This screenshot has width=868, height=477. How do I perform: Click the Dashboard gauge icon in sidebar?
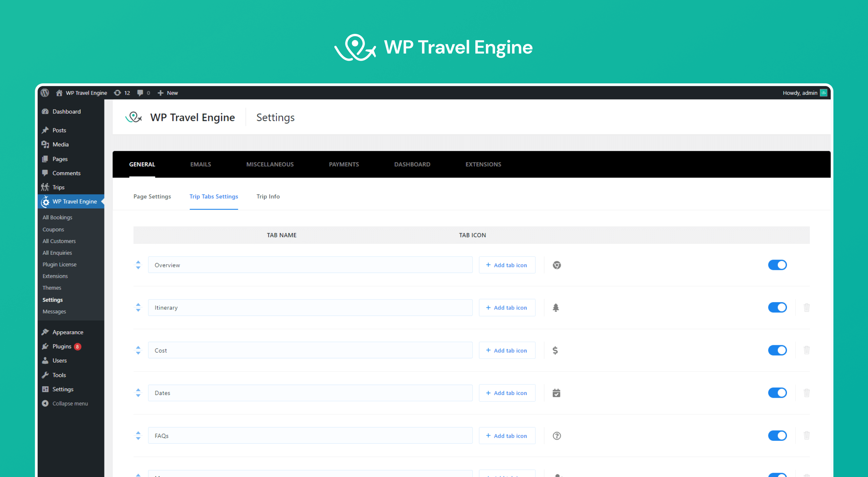click(x=45, y=111)
